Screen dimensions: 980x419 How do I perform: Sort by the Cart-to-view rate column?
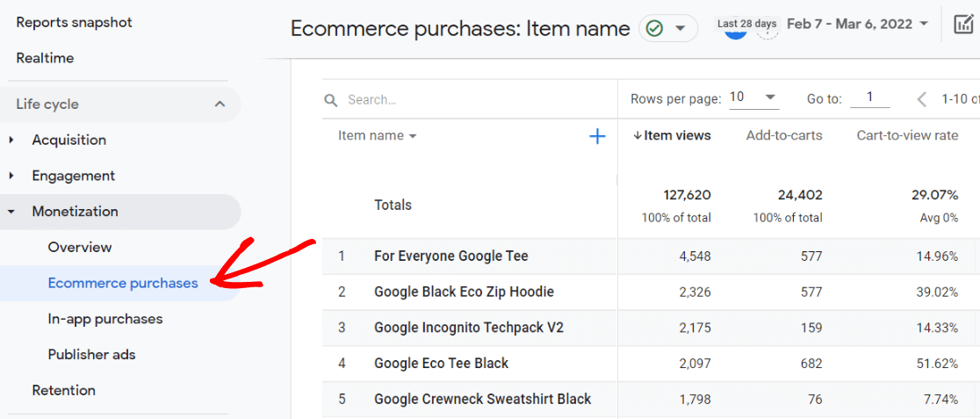point(907,135)
